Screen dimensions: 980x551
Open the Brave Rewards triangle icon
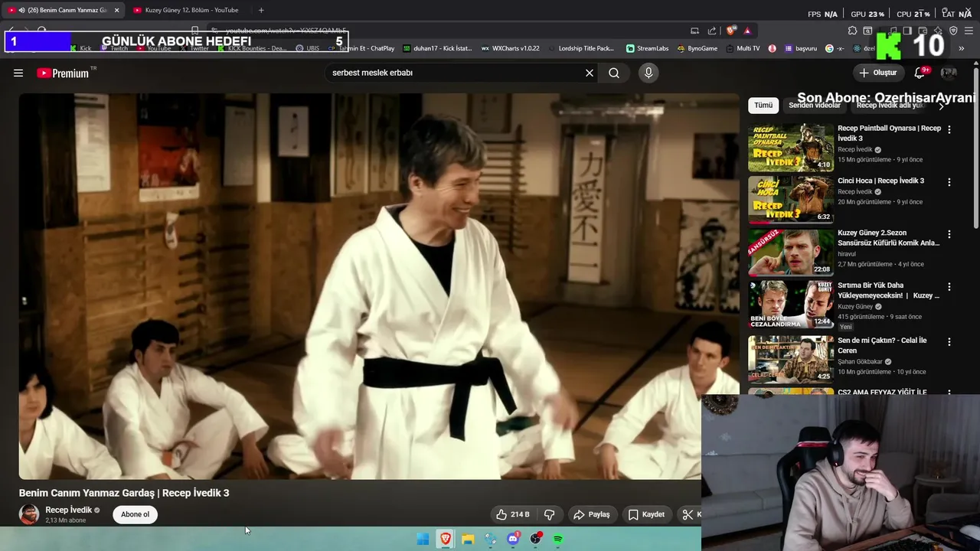pyautogui.click(x=747, y=31)
